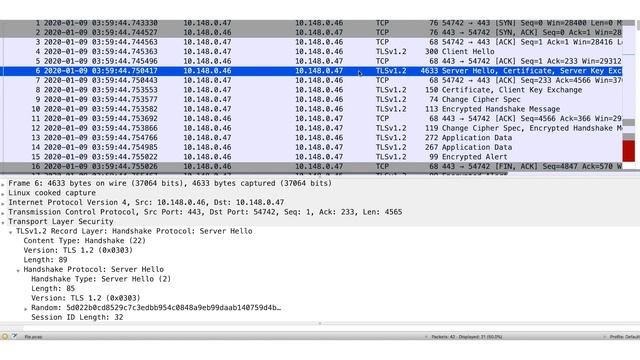Select packet 12 Change Cipher Spec, Encrypted Handshake
Viewport: 640px width, 360px height.
pyautogui.click(x=311, y=128)
